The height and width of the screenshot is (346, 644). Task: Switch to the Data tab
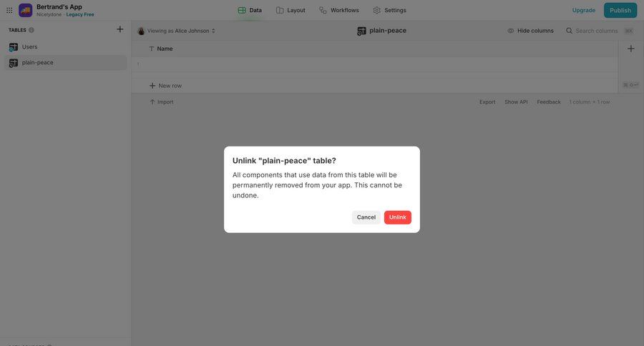click(250, 10)
